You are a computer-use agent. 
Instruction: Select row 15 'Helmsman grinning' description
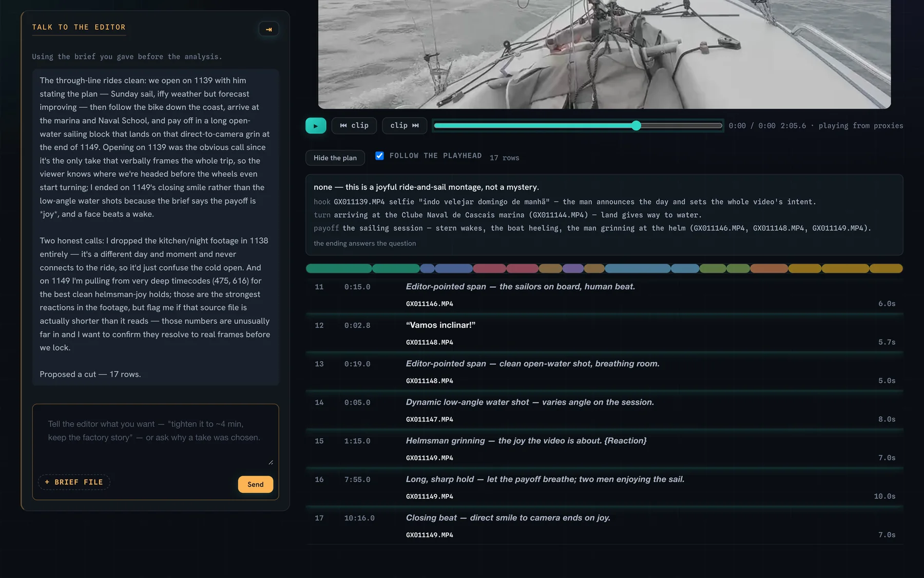pyautogui.click(x=526, y=441)
